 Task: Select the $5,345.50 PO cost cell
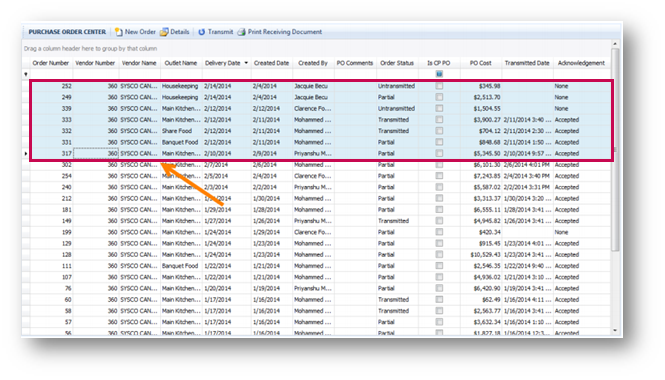pos(481,153)
